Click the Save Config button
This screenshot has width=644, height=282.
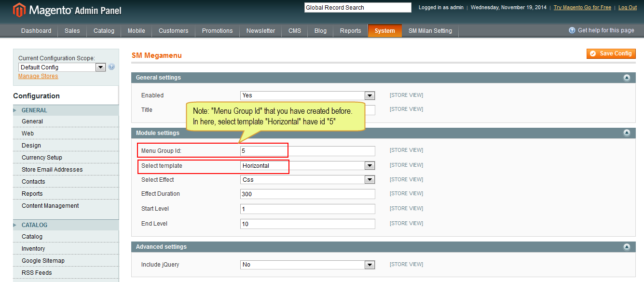(x=611, y=54)
